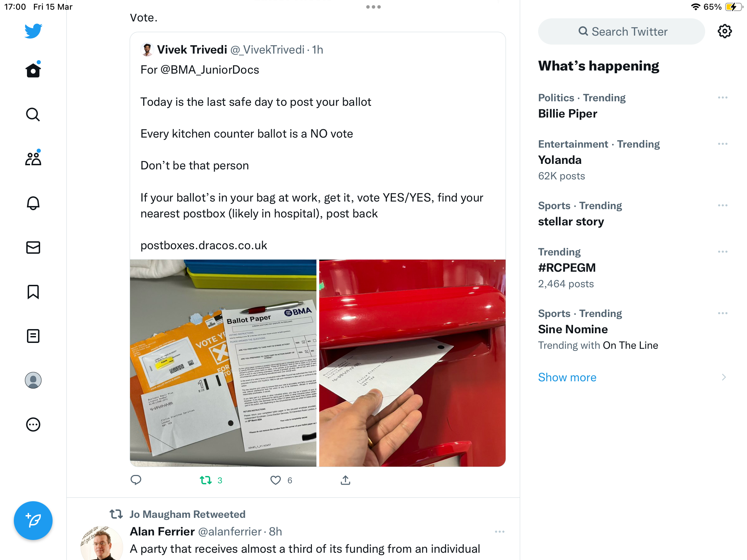Open more options on Alan Ferrier's tweet
This screenshot has height=560, width=747.
pos(500,532)
